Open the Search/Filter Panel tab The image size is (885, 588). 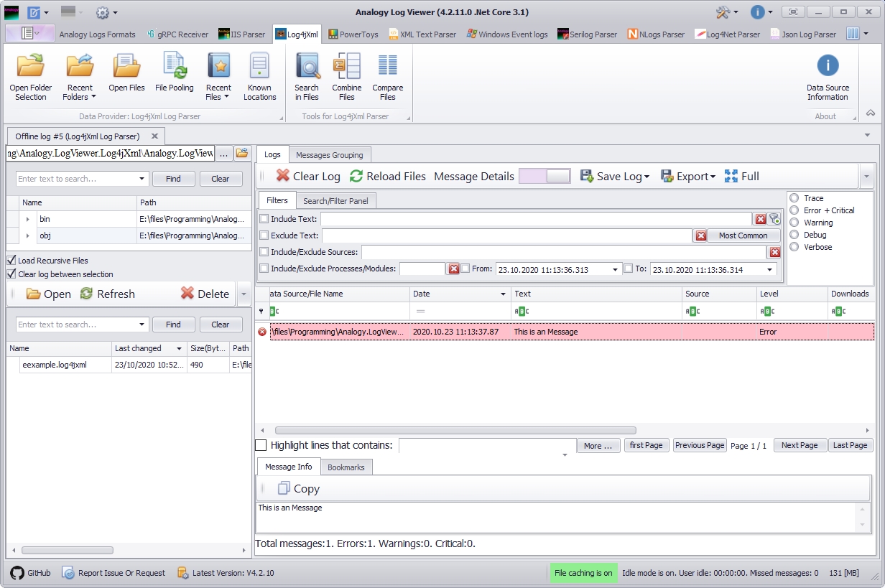coord(335,201)
